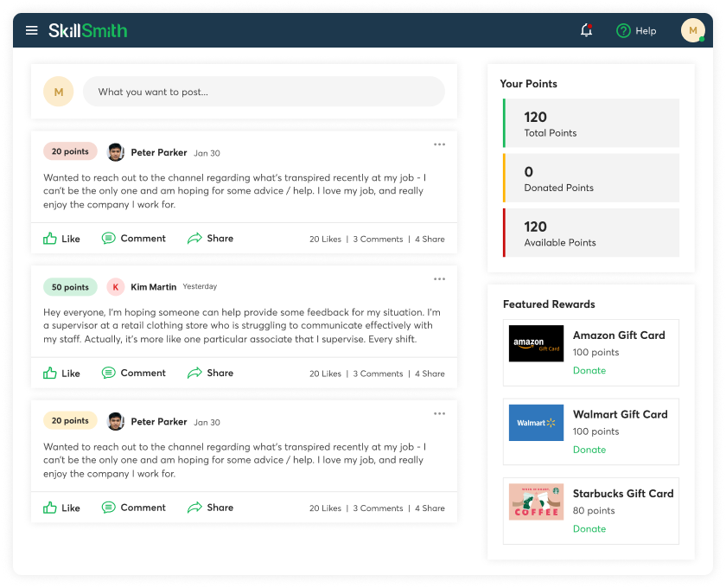
Task: Click the 'Yesterday' timestamp on Kim Martin's post
Action: tap(200, 286)
